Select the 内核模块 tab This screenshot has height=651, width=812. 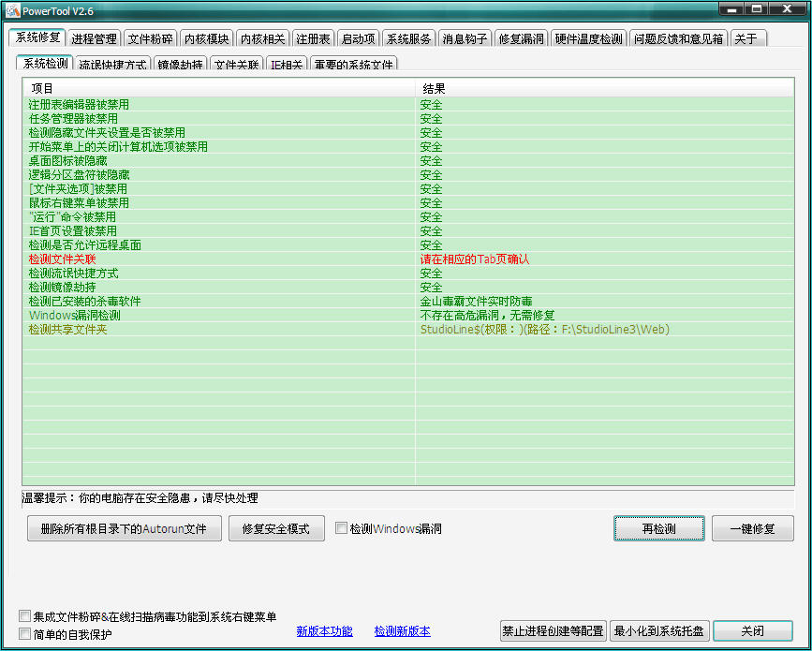[x=207, y=38]
